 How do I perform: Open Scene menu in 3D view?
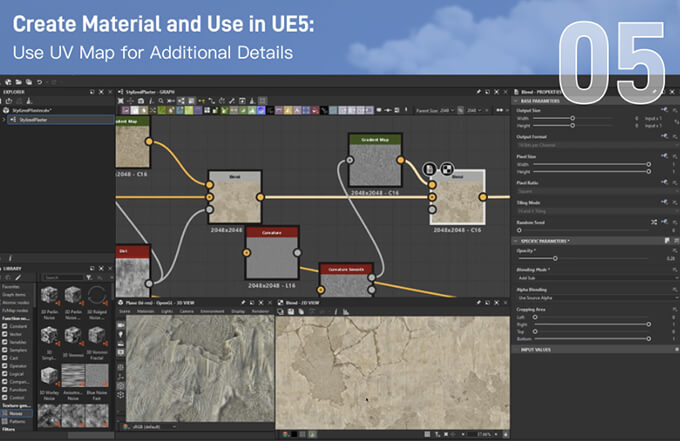click(124, 311)
